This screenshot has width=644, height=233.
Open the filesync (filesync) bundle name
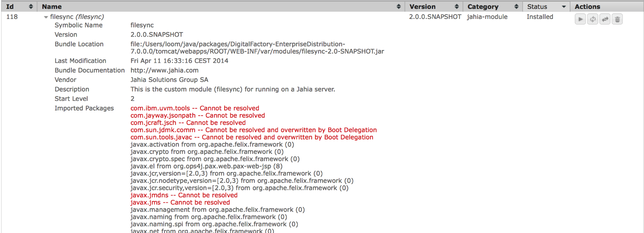click(77, 17)
